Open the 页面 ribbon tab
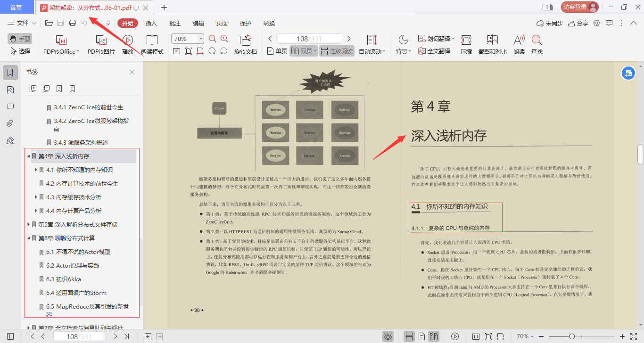This screenshot has height=343, width=644. [x=222, y=24]
